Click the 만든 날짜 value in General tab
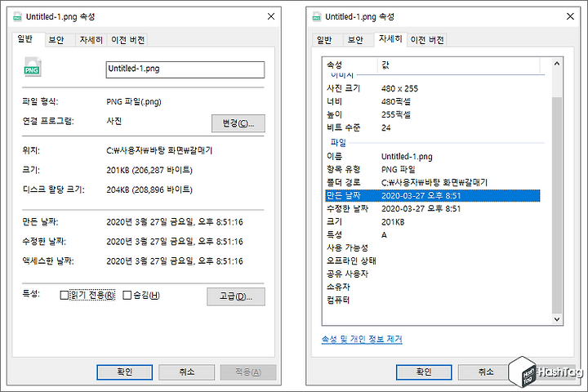Image resolution: width=588 pixels, height=392 pixels. (x=175, y=222)
